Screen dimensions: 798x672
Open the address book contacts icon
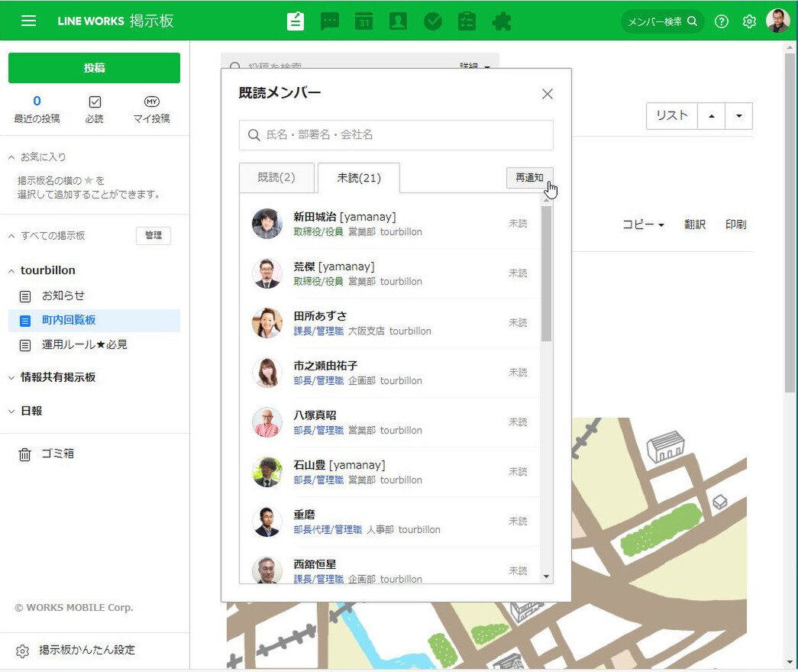pyautogui.click(x=398, y=21)
